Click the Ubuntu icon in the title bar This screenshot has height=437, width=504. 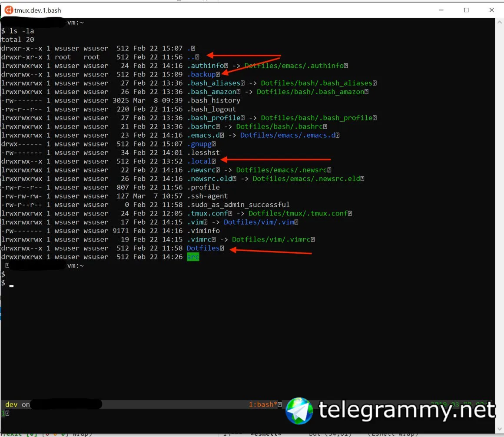pyautogui.click(x=9, y=10)
